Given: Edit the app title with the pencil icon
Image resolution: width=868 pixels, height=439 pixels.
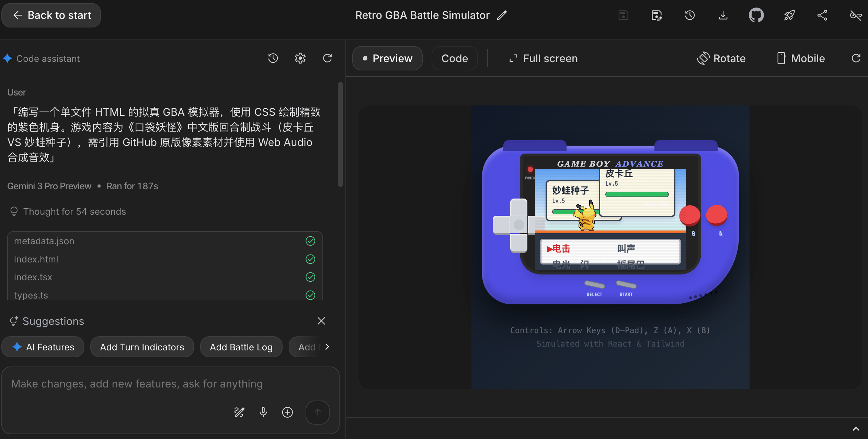Looking at the screenshot, I should coord(502,15).
